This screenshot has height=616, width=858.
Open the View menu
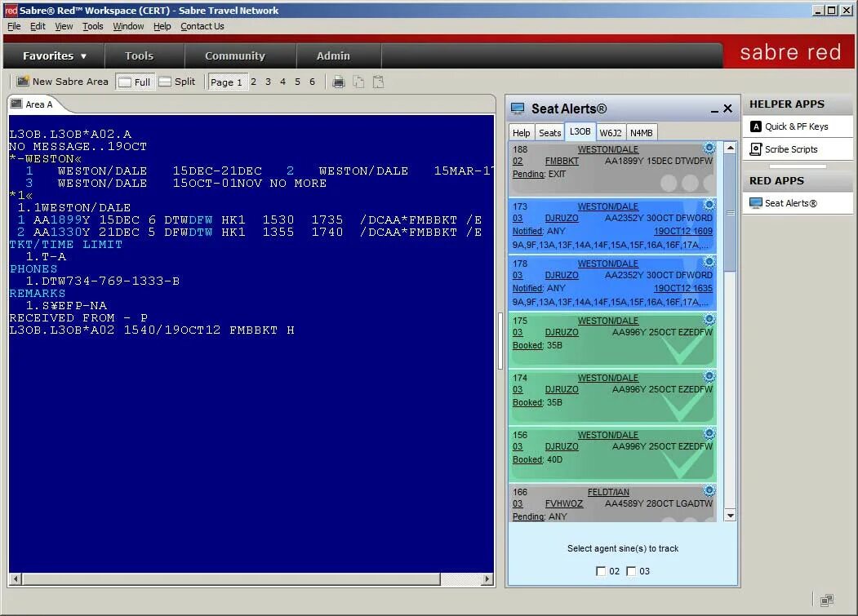[x=64, y=26]
